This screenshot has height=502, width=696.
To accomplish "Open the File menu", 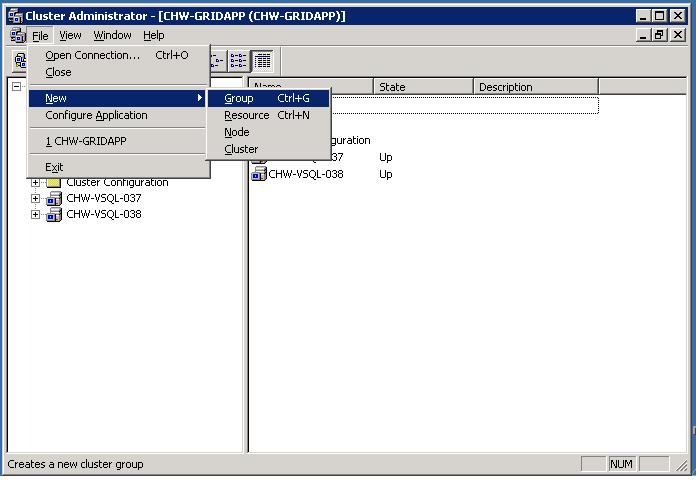I will pos(40,36).
